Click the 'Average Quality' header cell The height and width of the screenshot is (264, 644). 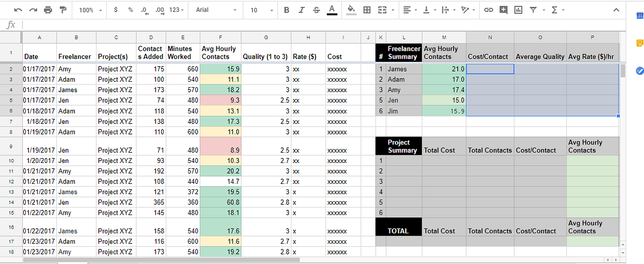click(540, 53)
